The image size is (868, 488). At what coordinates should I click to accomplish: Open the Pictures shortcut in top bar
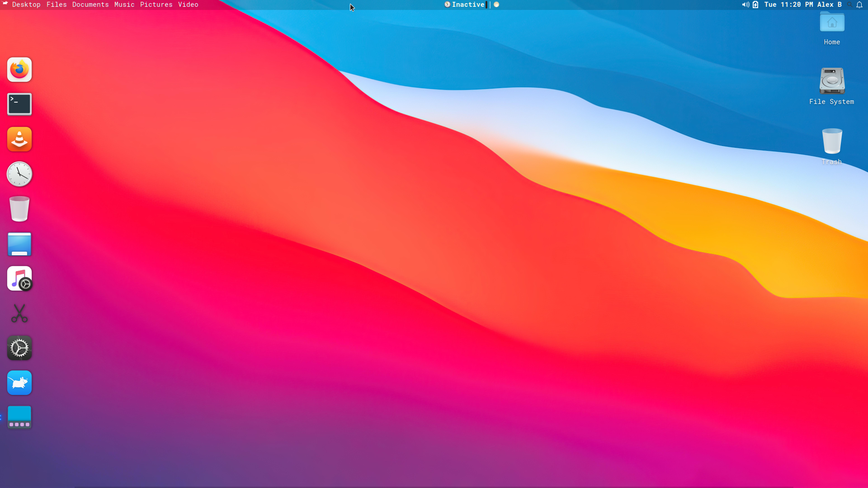coord(156,5)
